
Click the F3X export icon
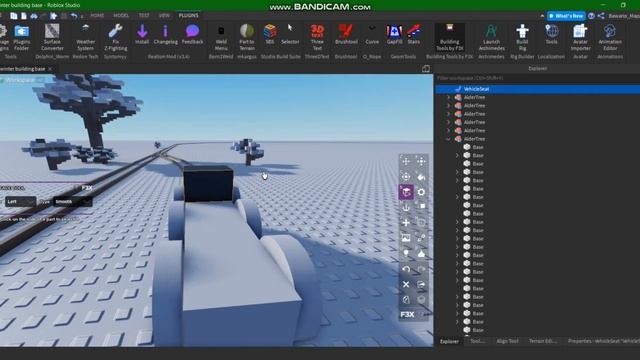pos(421,284)
